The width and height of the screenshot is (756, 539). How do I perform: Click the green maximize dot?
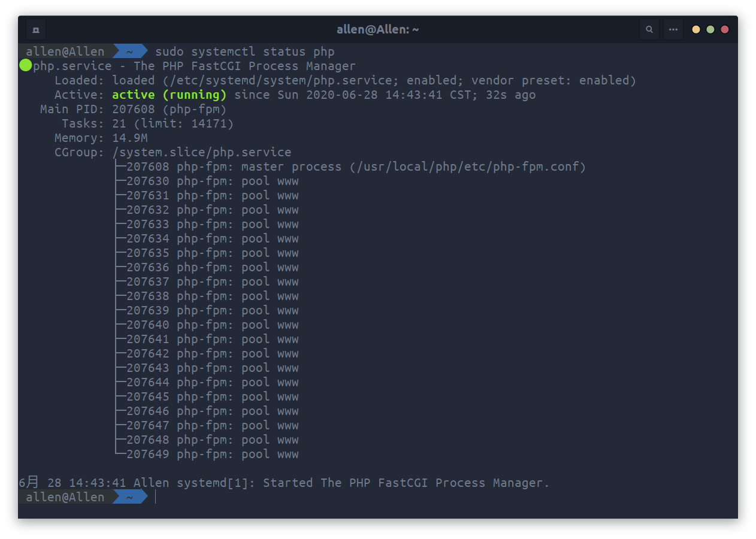tap(710, 28)
